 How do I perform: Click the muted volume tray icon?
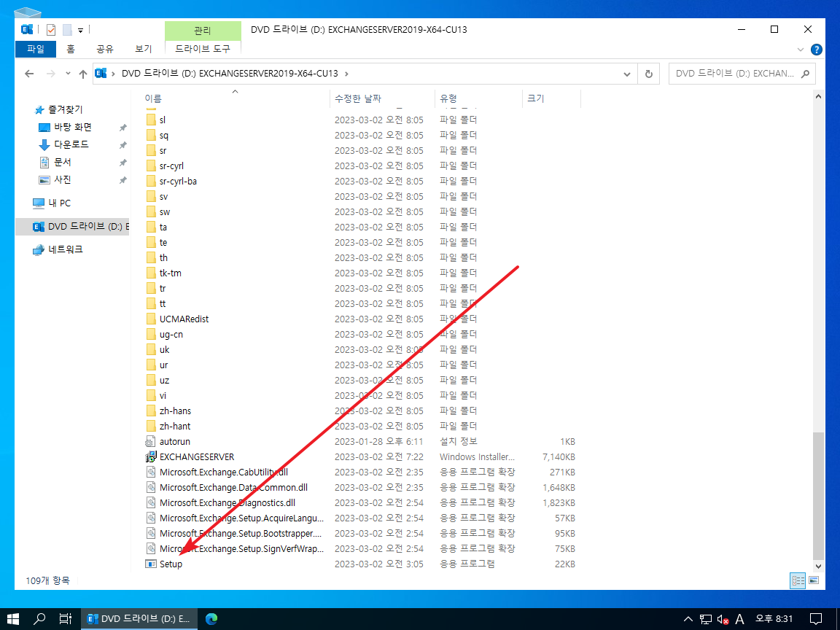[x=723, y=619]
